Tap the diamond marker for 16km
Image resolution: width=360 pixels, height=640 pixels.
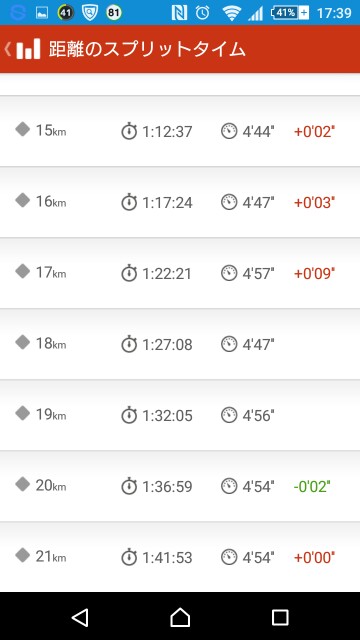pos(23,200)
